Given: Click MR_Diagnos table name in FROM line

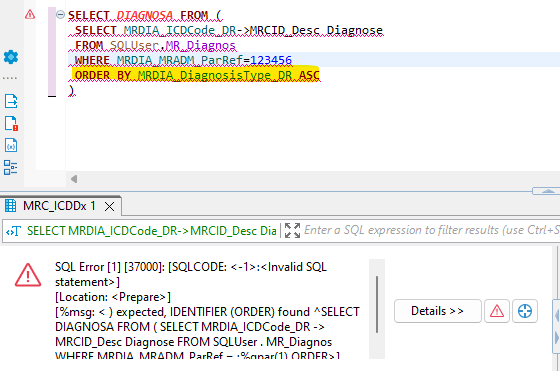Looking at the screenshot, I should pos(200,45).
